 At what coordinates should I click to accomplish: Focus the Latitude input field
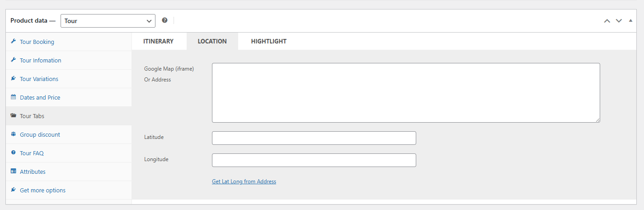pyautogui.click(x=314, y=138)
